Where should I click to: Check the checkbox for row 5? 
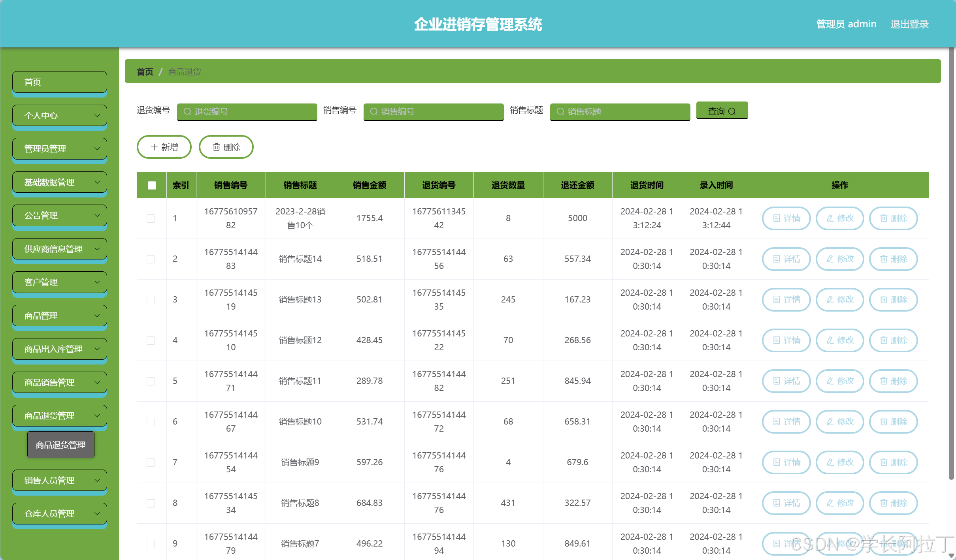click(151, 381)
